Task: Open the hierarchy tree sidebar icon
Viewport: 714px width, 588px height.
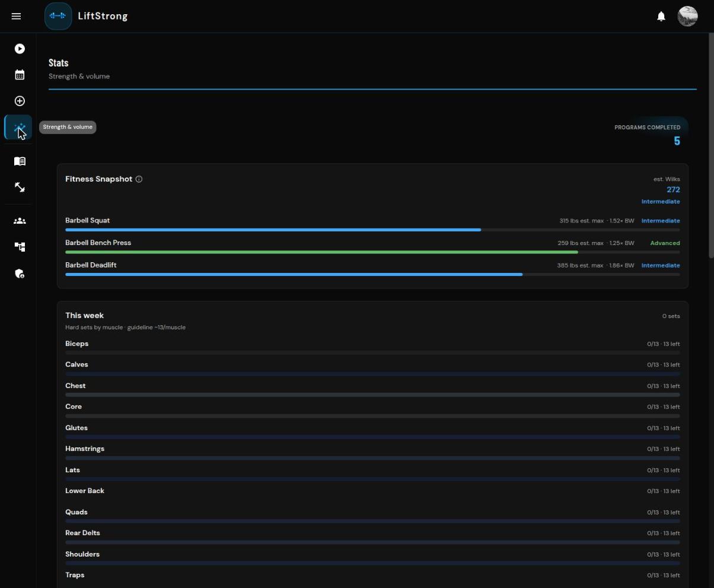Action: point(20,247)
